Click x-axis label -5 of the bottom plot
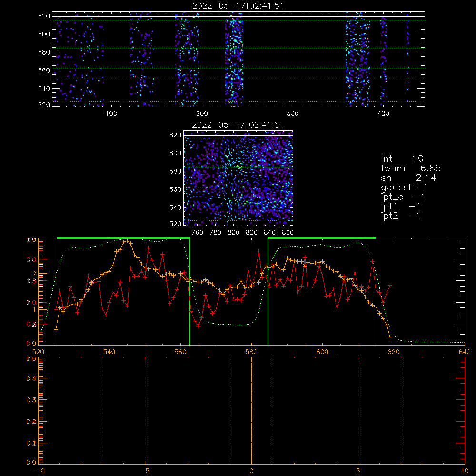 click(x=145, y=471)
